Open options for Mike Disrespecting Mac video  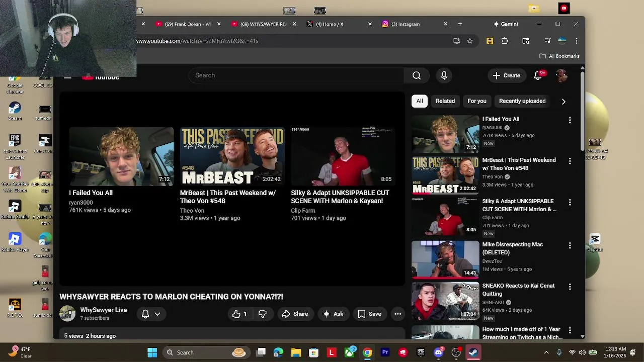click(570, 245)
